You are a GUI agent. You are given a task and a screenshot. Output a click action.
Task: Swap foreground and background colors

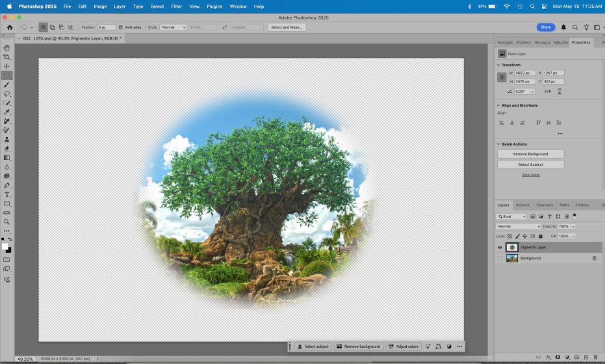10,239
